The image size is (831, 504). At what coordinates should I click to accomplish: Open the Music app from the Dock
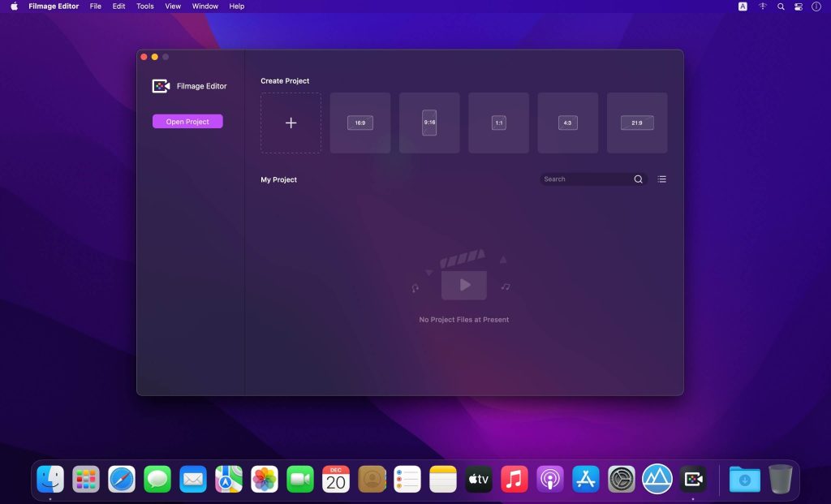[514, 479]
